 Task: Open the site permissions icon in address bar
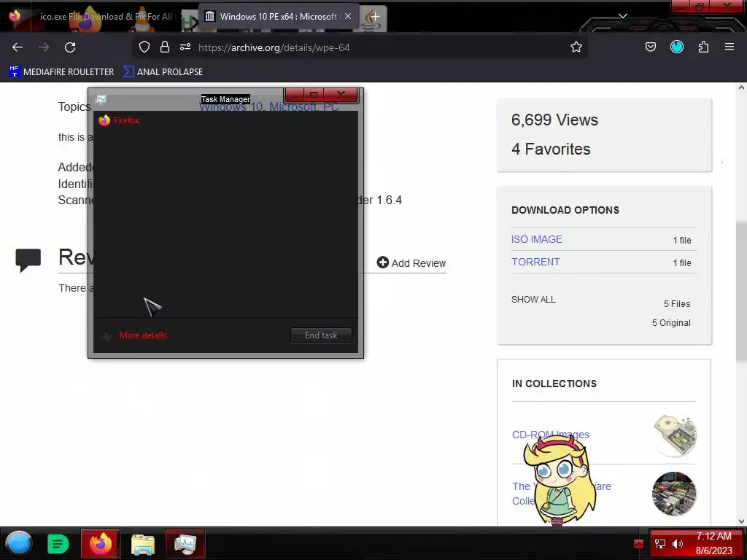tap(185, 47)
